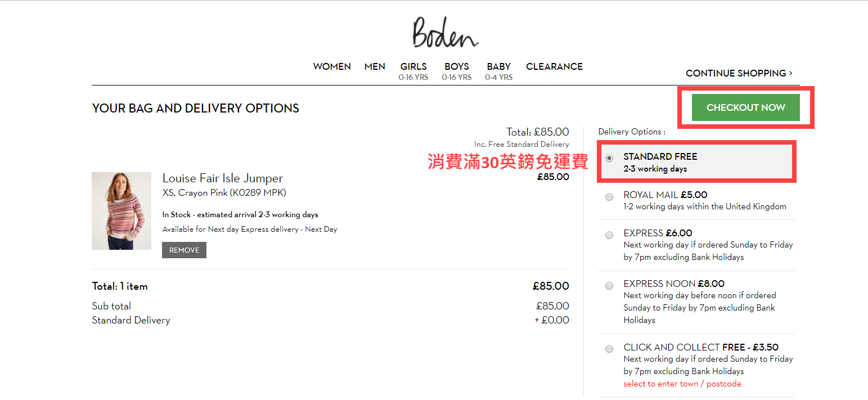Open the BOYS 0-16 yrs menu
Screen dimensions: 868x400
[x=456, y=71]
